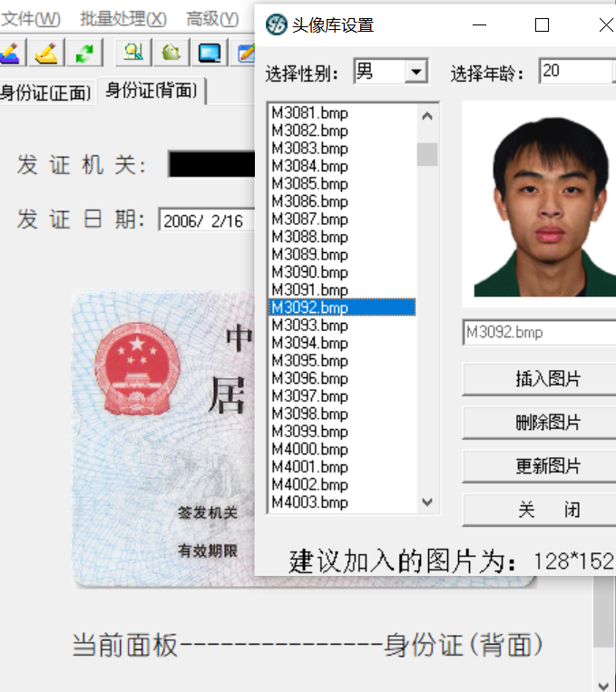Screen dimensions: 616x692
Task: Select M4000.bmp in the list
Action: coord(342,449)
